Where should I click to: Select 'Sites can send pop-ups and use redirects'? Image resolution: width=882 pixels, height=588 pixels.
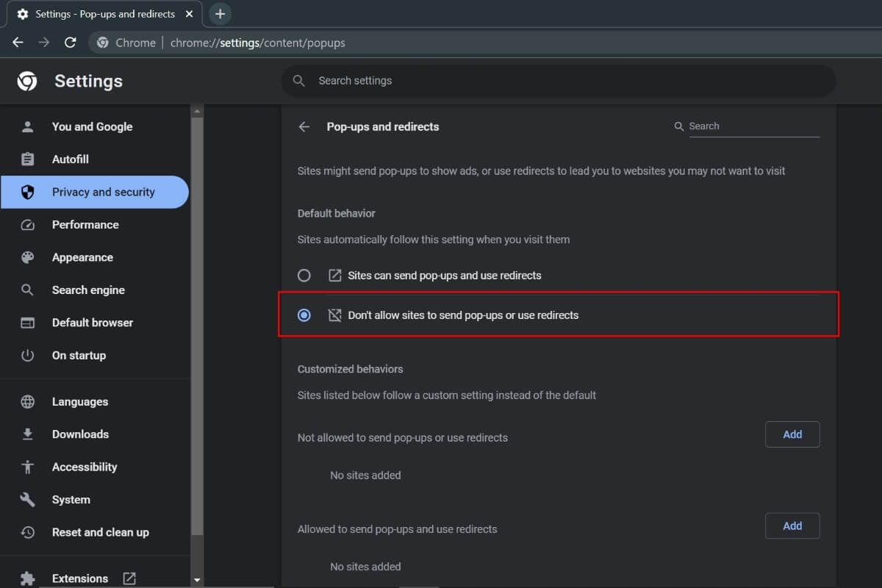(304, 275)
